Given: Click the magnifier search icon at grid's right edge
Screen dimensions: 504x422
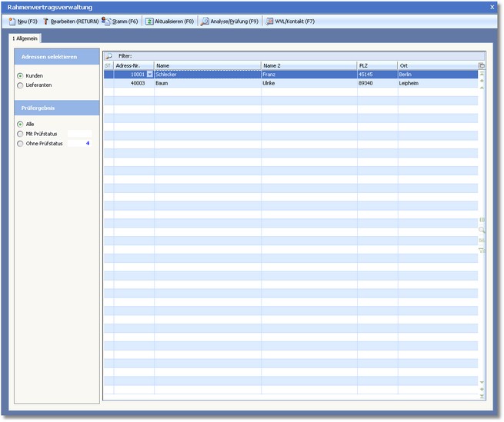Looking at the screenshot, I should (x=482, y=230).
